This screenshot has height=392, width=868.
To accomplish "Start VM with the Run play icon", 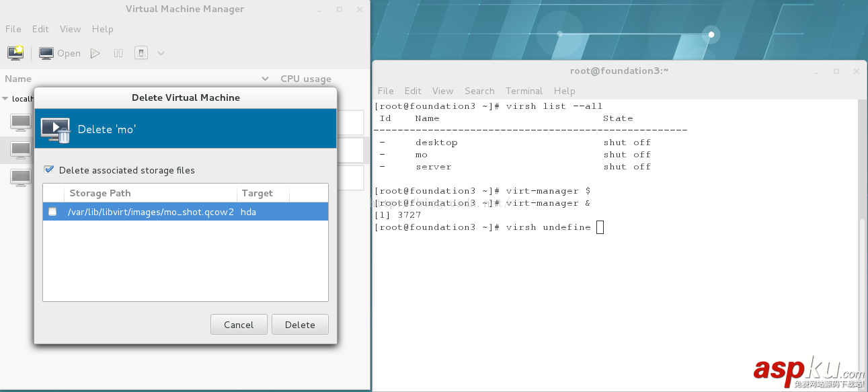I will (x=95, y=53).
